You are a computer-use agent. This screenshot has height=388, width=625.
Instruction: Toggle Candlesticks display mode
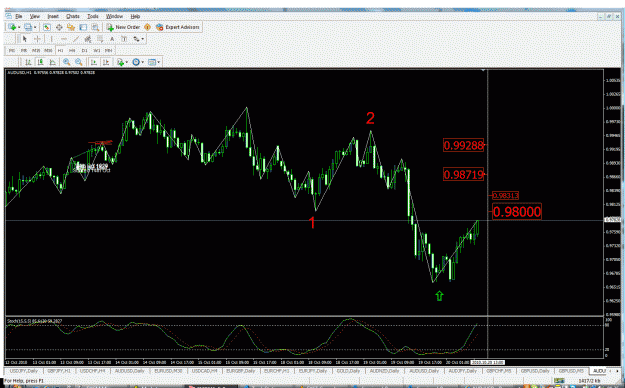(40, 62)
